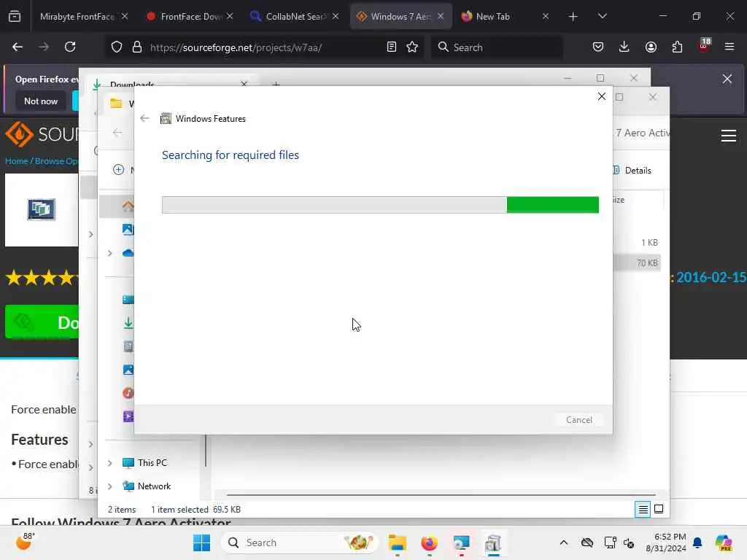Click the back arrow in Windows Features dialog

coord(144,119)
